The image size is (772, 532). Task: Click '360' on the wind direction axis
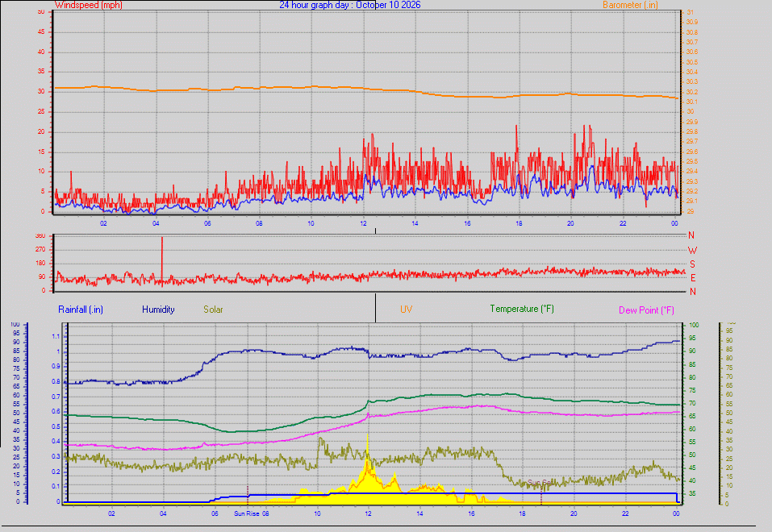tap(40, 236)
